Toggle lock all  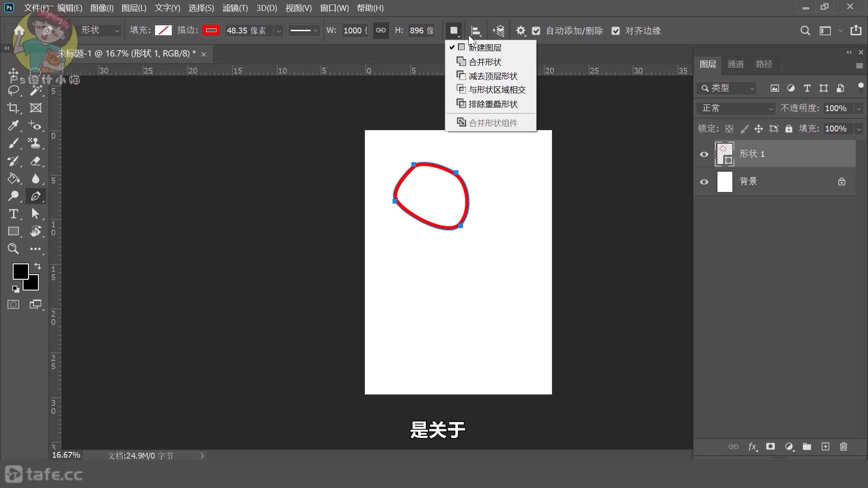coord(789,129)
